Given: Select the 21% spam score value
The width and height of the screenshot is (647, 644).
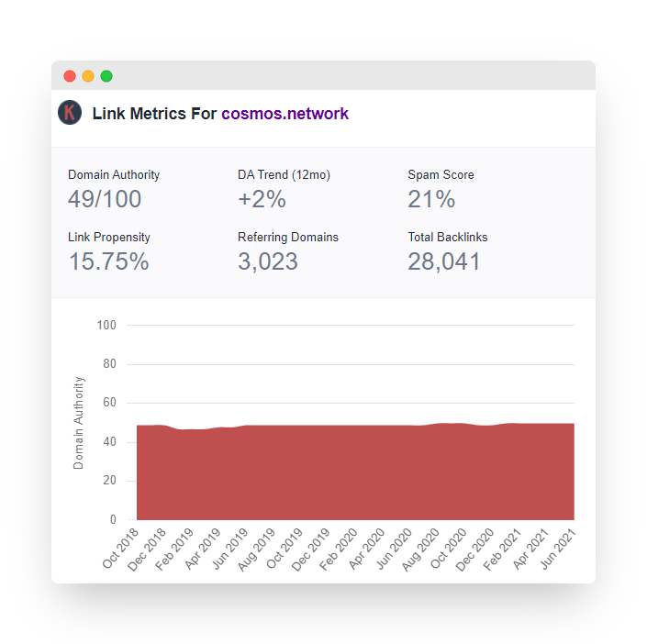Looking at the screenshot, I should coord(431,199).
